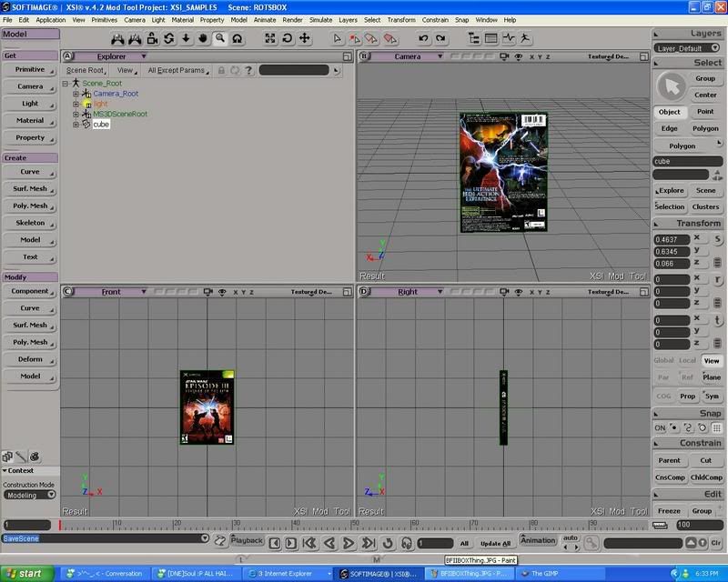
Task: Click the headphones audio icon in playback bar
Action: click(x=407, y=543)
